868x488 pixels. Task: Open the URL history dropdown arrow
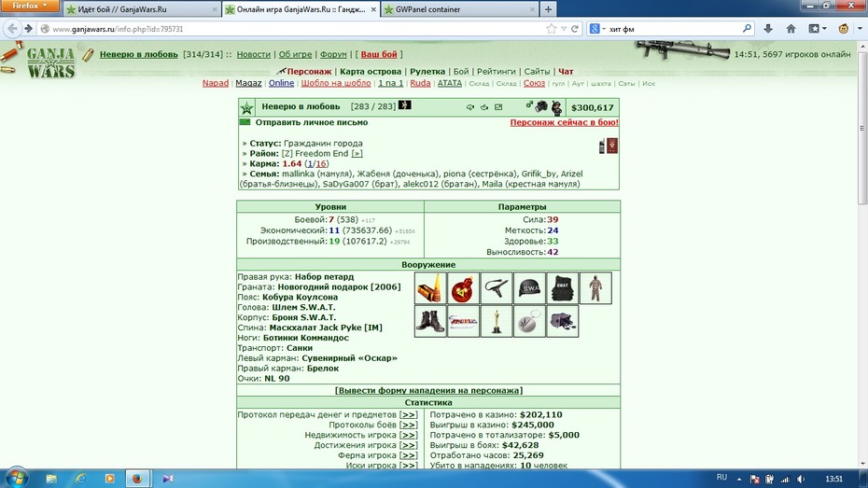coord(564,29)
